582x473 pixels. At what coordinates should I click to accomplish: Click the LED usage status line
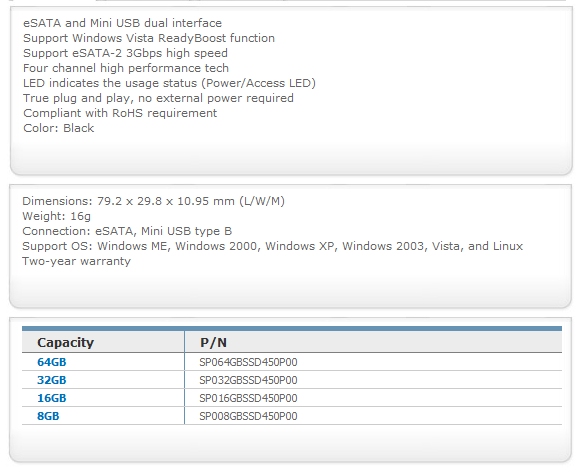(x=169, y=83)
